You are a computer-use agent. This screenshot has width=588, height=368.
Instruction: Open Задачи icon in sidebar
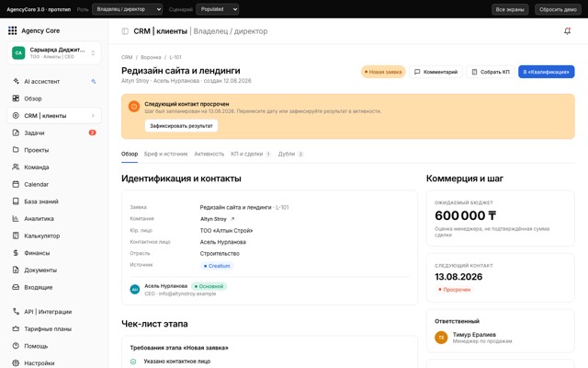pyautogui.click(x=16, y=132)
